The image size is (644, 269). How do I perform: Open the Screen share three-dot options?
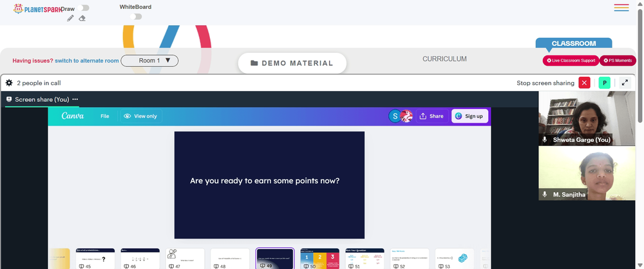[75, 99]
